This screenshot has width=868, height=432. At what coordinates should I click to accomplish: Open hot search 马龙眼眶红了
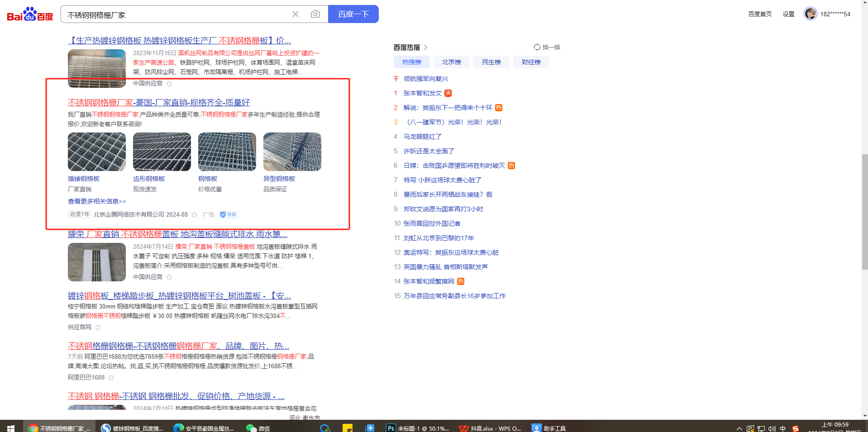point(422,137)
